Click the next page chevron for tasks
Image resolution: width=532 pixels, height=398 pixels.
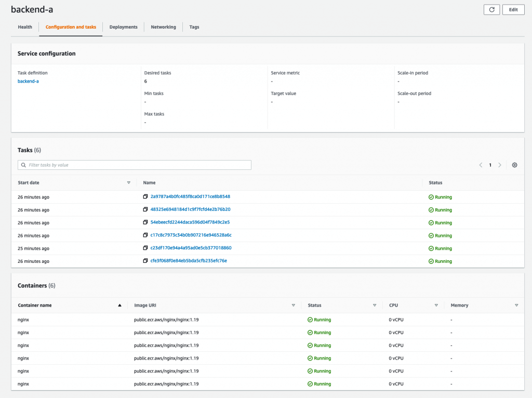tap(500, 165)
